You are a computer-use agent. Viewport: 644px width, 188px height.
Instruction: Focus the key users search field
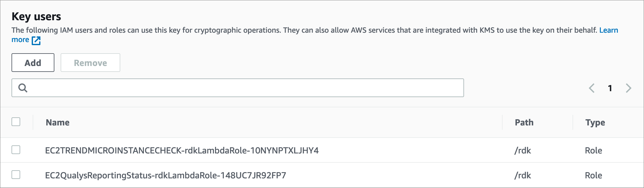coord(238,88)
